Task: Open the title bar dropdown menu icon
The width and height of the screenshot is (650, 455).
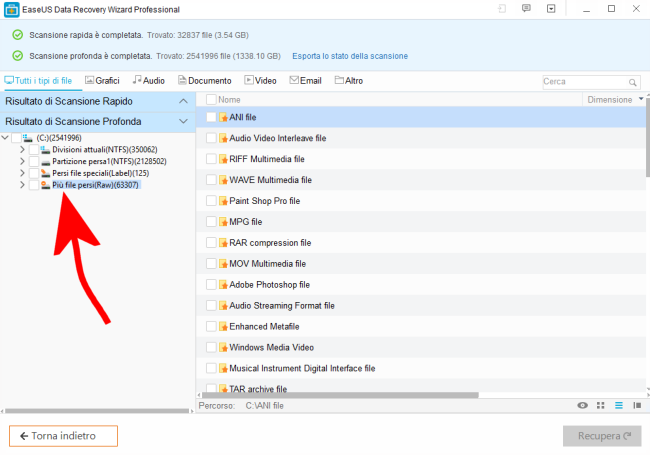Action: tap(551, 9)
